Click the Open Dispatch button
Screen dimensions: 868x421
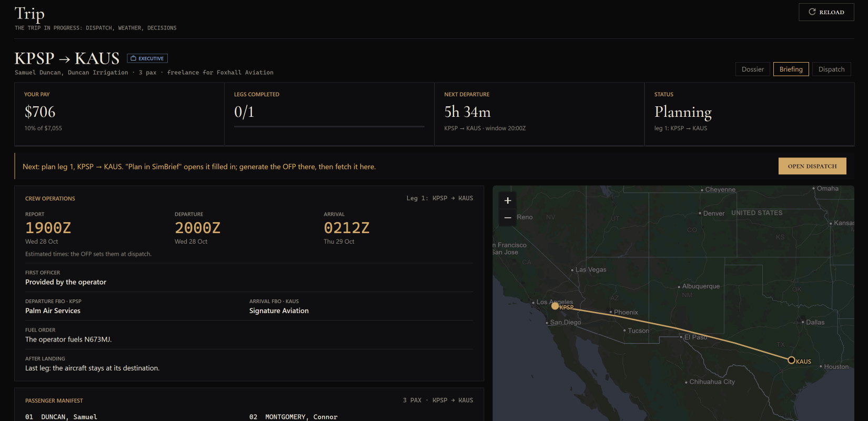point(812,166)
